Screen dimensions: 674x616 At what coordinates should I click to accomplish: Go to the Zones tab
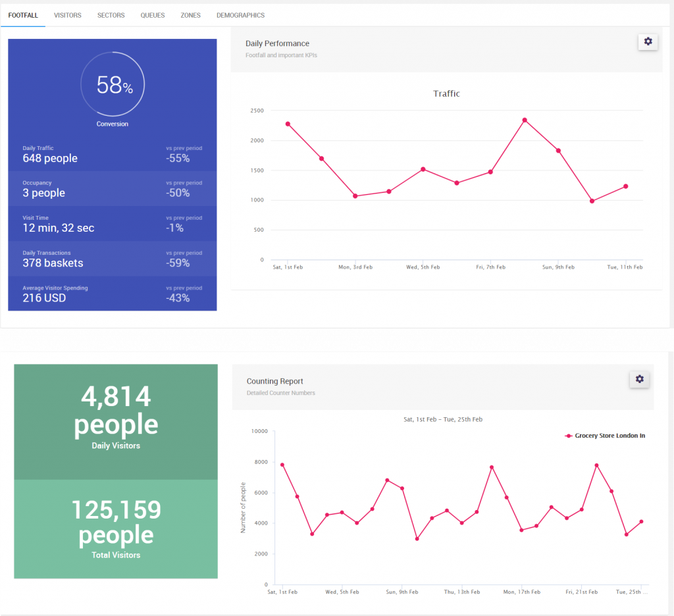click(x=190, y=16)
